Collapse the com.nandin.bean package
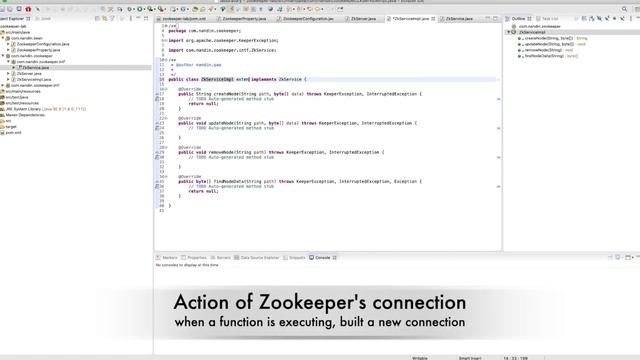Image resolution: width=640 pixels, height=360 pixels. point(3,38)
